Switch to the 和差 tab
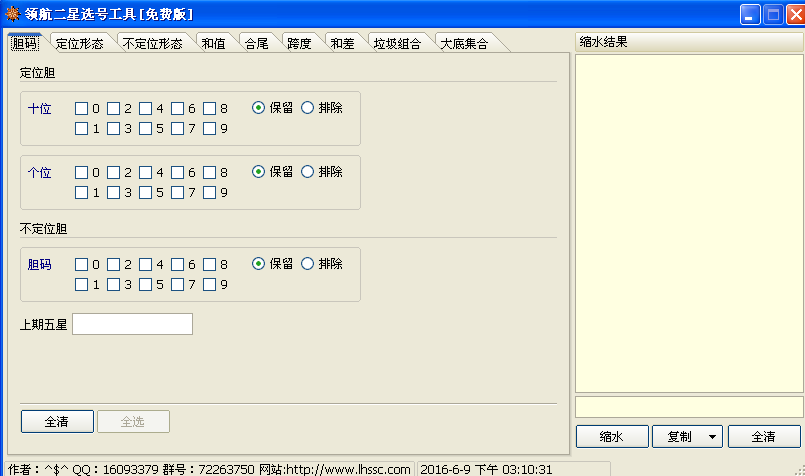Image resolution: width=805 pixels, height=476 pixels. pos(342,44)
